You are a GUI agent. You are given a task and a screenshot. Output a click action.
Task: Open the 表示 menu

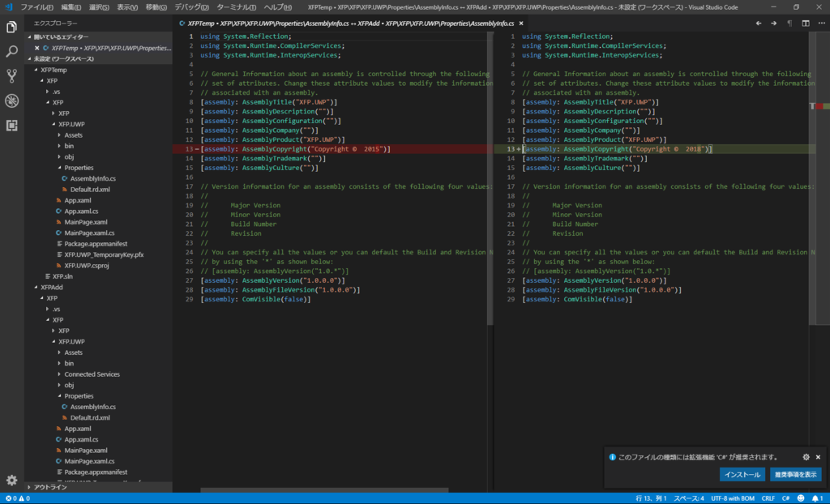[127, 6]
